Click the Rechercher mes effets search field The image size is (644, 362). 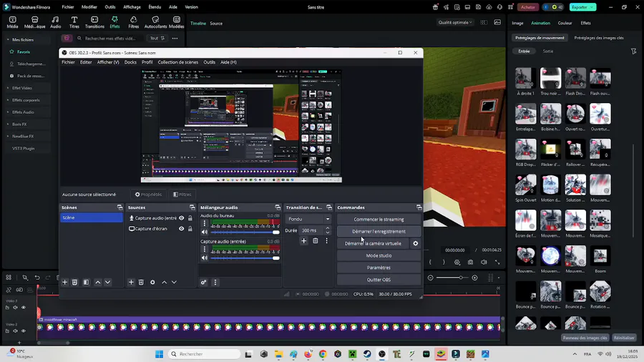point(110,38)
